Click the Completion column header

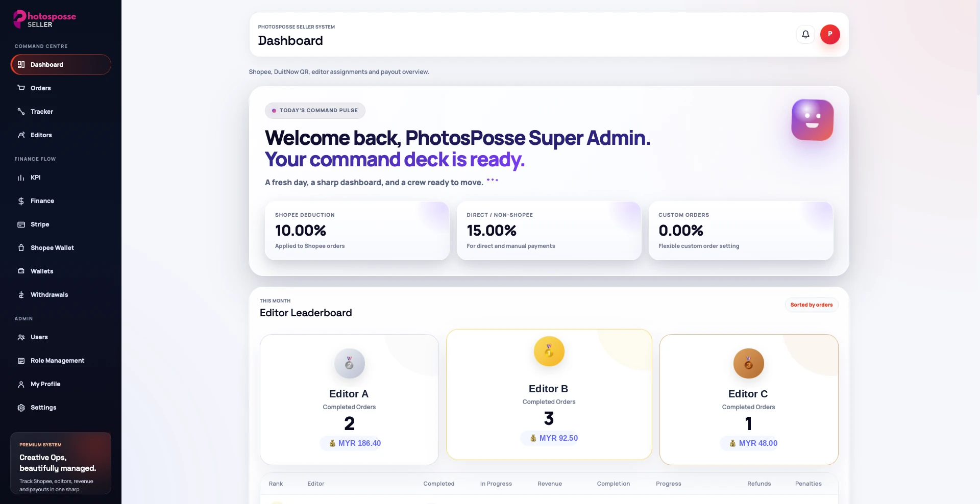[614, 484]
